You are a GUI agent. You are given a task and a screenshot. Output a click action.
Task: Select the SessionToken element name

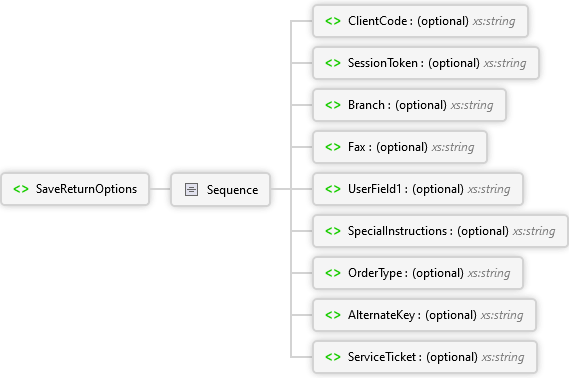[383, 63]
